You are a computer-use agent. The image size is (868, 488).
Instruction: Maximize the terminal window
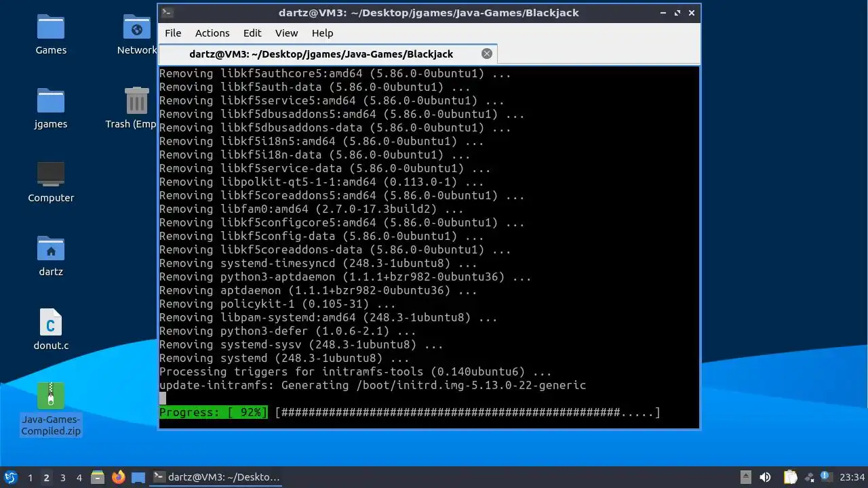[x=677, y=12]
